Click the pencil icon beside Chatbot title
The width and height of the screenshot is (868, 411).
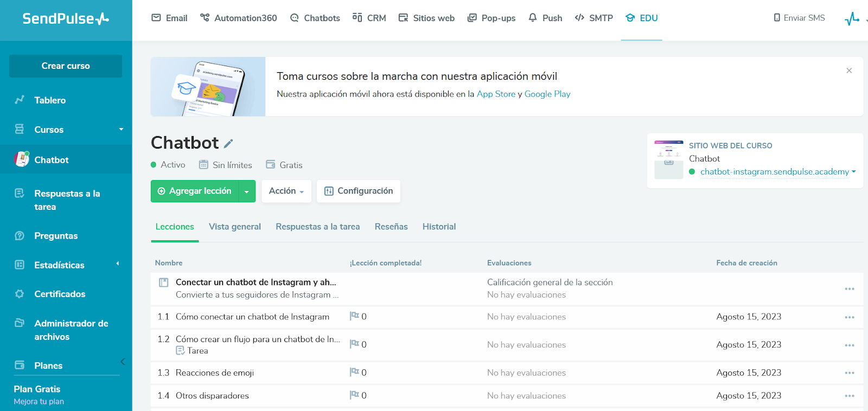coord(228,144)
